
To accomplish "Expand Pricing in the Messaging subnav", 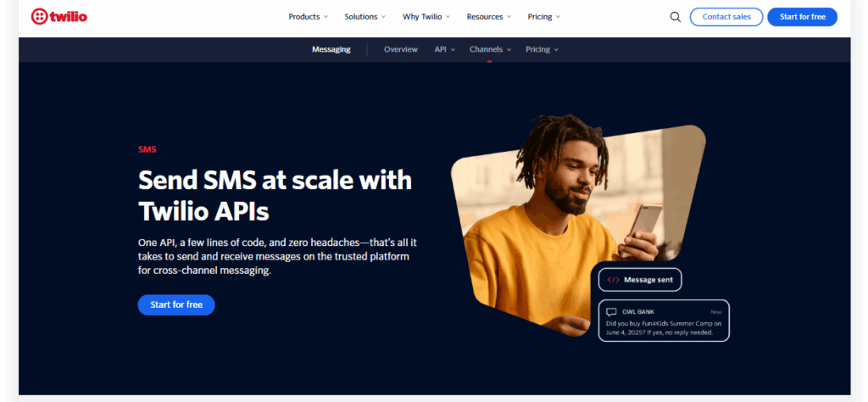I will tap(542, 49).
